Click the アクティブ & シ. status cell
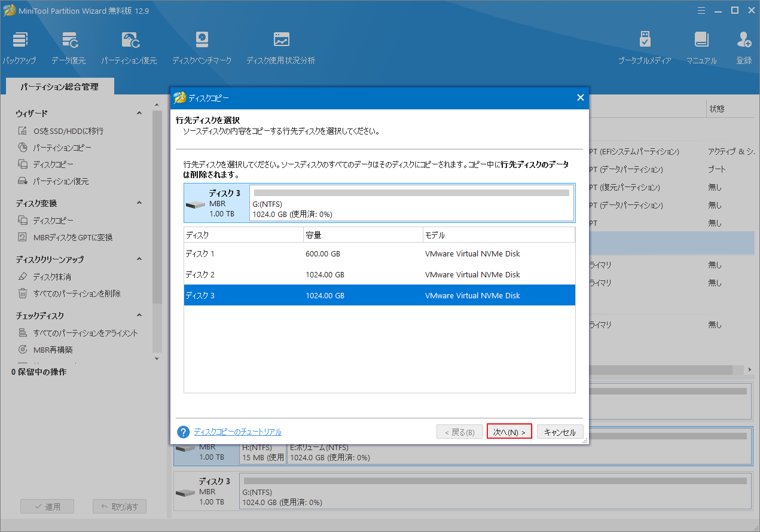 (x=731, y=151)
